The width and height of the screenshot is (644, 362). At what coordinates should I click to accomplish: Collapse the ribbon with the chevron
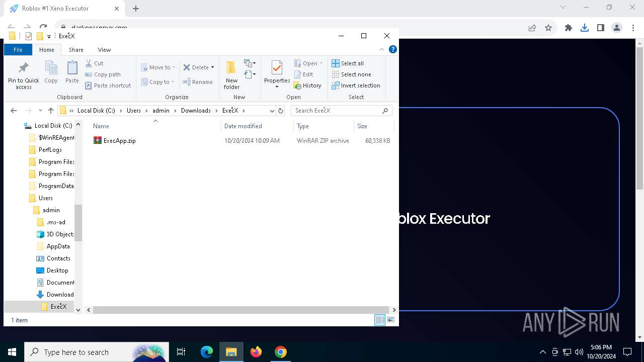pyautogui.click(x=382, y=49)
